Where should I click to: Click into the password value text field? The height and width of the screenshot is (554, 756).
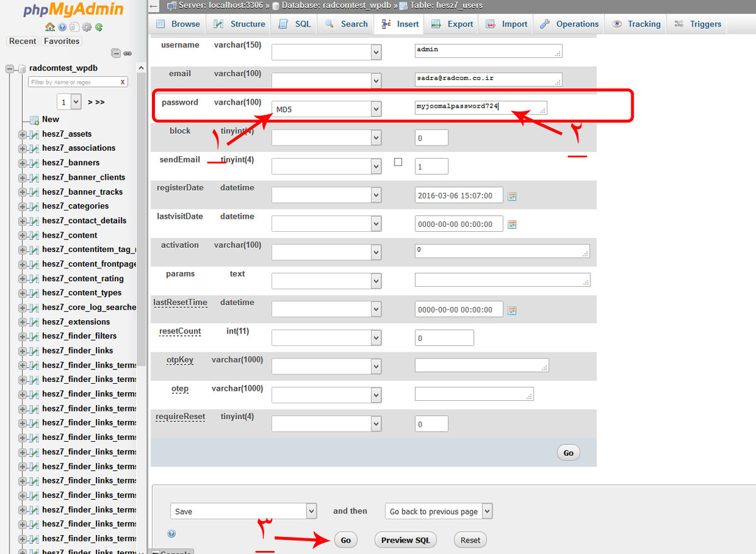point(480,107)
